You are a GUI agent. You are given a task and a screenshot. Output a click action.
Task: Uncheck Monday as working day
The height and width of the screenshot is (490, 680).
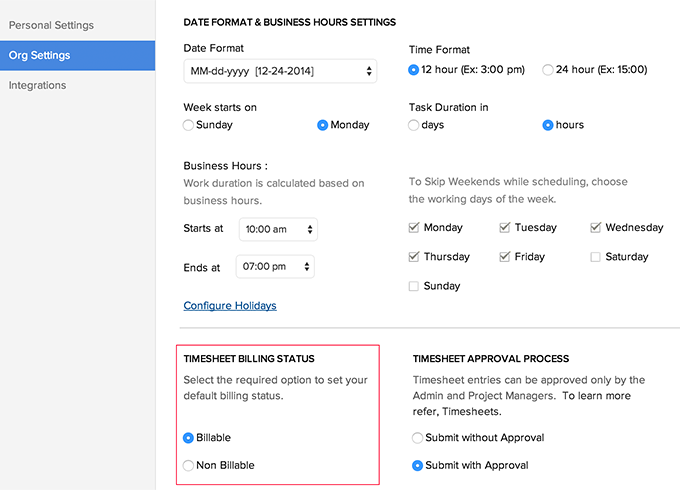tap(414, 227)
